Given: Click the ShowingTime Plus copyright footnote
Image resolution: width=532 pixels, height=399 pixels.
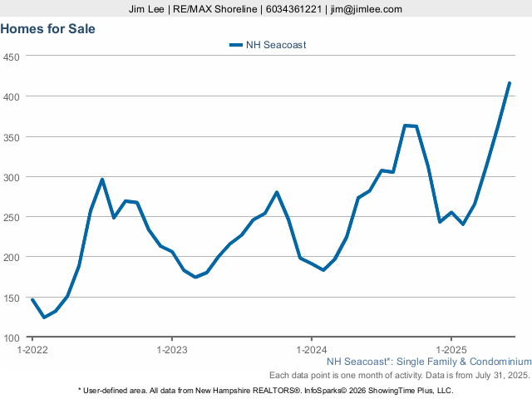Looking at the screenshot, I should 266,390.
